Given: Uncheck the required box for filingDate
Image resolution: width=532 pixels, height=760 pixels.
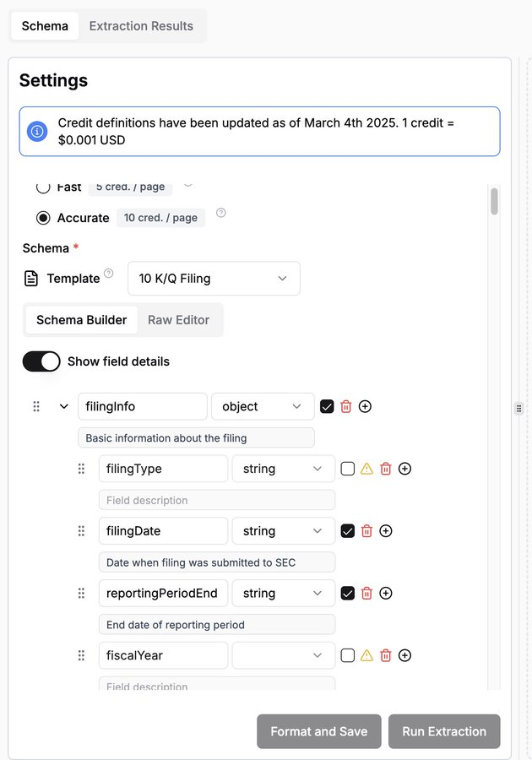Looking at the screenshot, I should coord(348,531).
